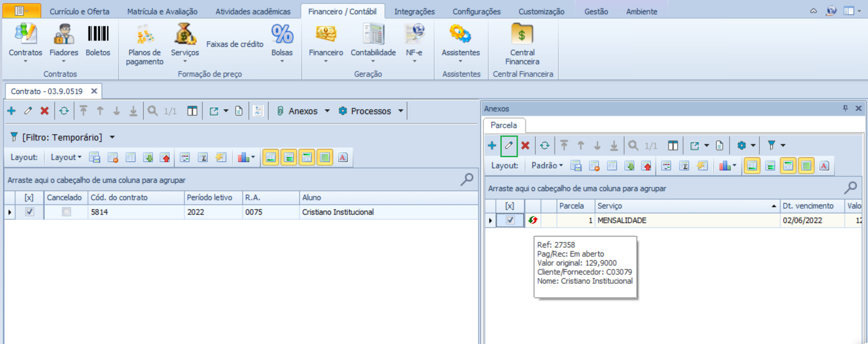Screen dimensions: 868x344
Task: Click search icon in Anexos group panel
Action: 850,187
